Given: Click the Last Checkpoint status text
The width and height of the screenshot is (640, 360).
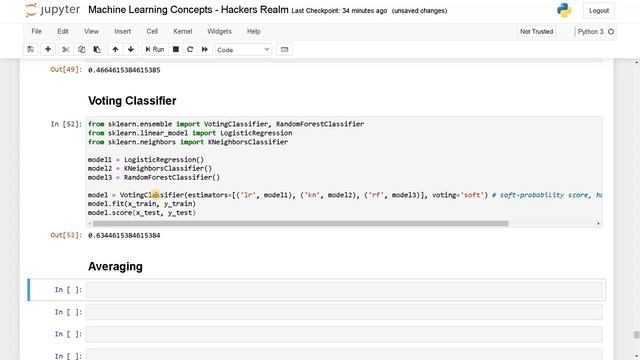Looking at the screenshot, I should (x=339, y=11).
